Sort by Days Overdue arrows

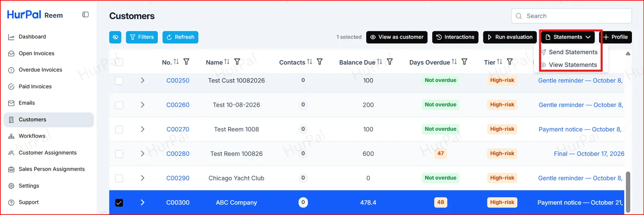click(x=454, y=62)
